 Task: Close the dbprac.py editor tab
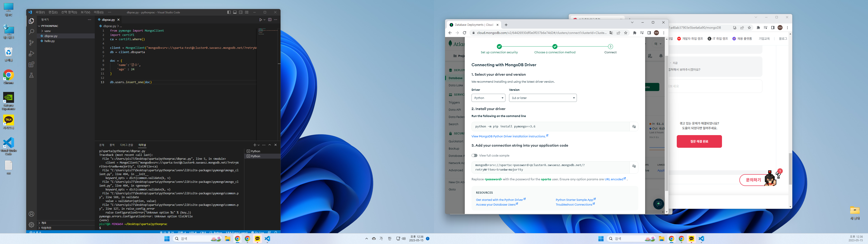pos(118,20)
